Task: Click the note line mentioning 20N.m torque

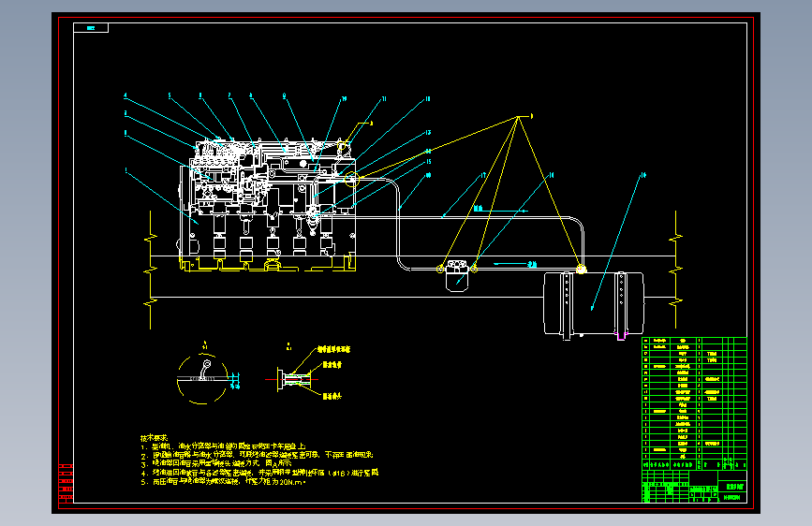Action: (223, 481)
